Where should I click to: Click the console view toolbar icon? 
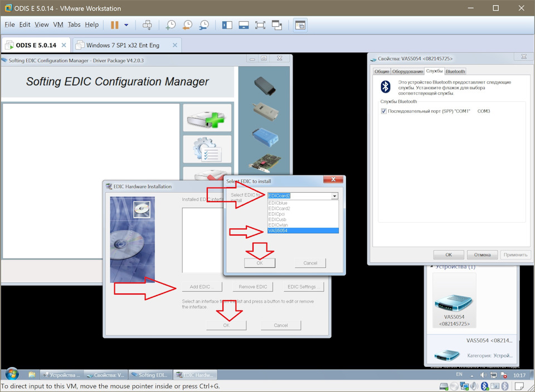tap(300, 25)
